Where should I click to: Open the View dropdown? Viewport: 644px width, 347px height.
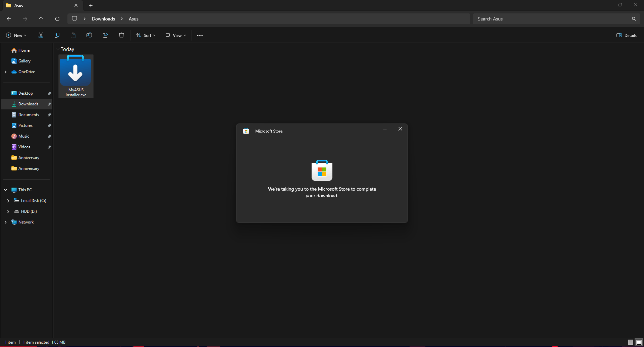pyautogui.click(x=175, y=35)
